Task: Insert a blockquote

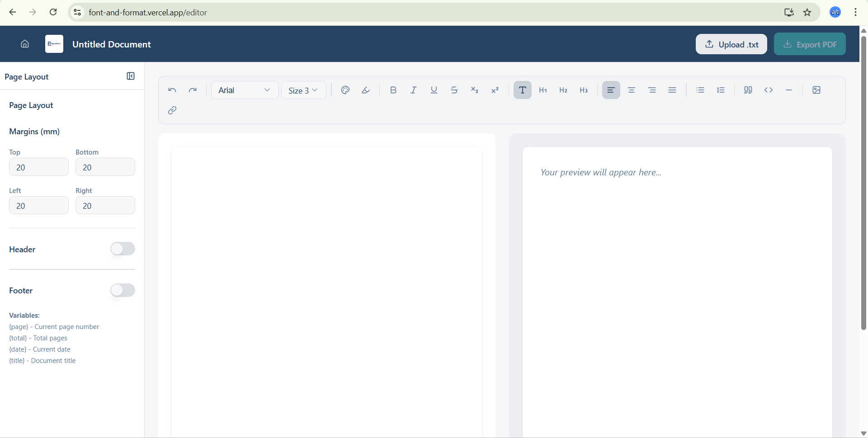Action: [x=748, y=90]
